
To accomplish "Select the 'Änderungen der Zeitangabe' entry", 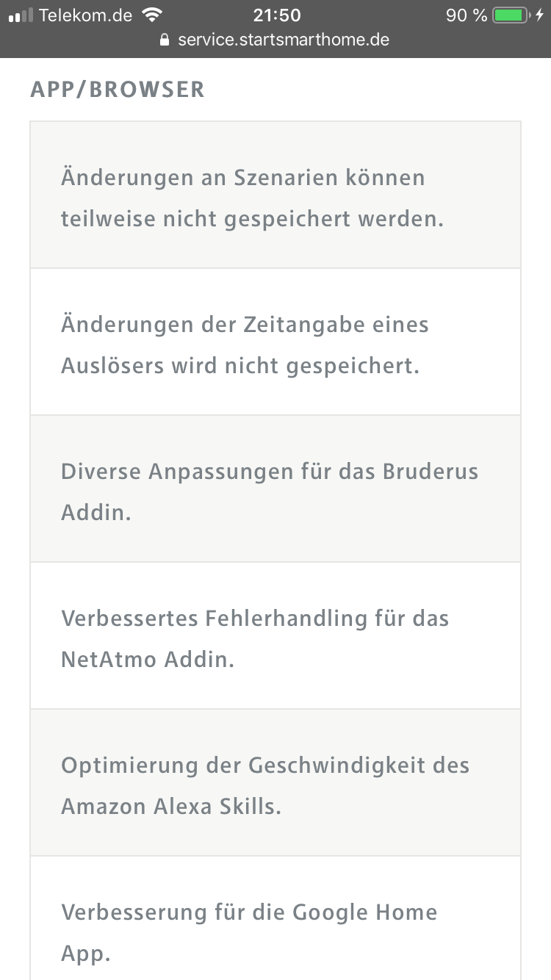I will 275,342.
